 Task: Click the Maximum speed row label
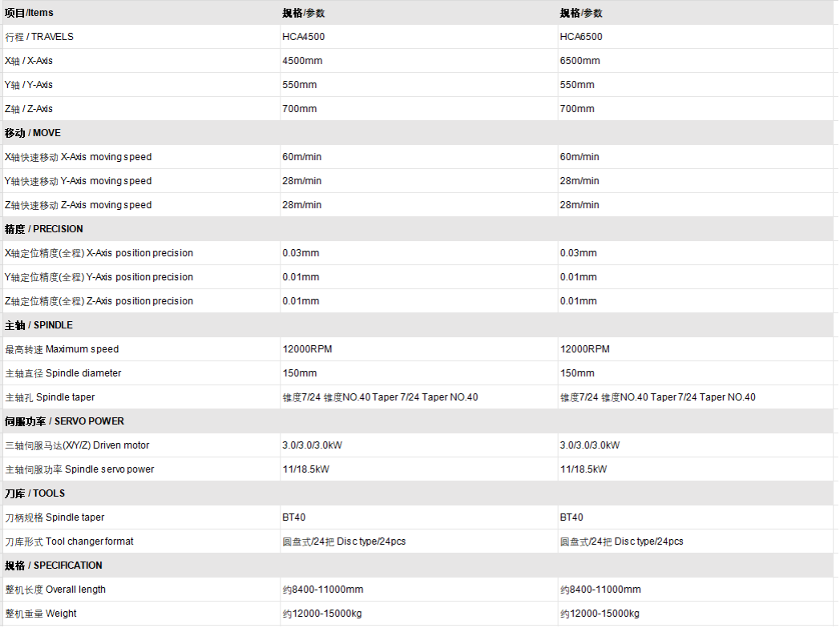[62, 349]
